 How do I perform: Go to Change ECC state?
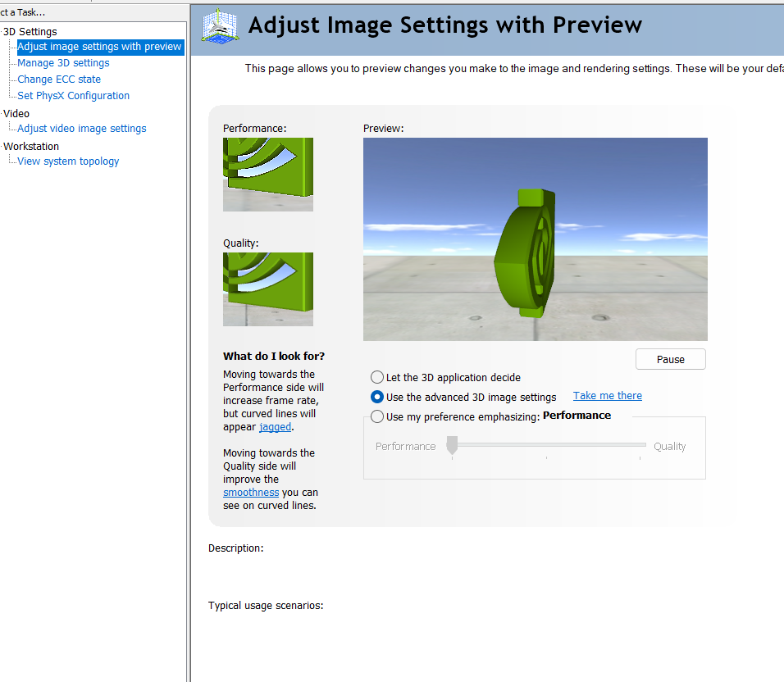point(59,80)
